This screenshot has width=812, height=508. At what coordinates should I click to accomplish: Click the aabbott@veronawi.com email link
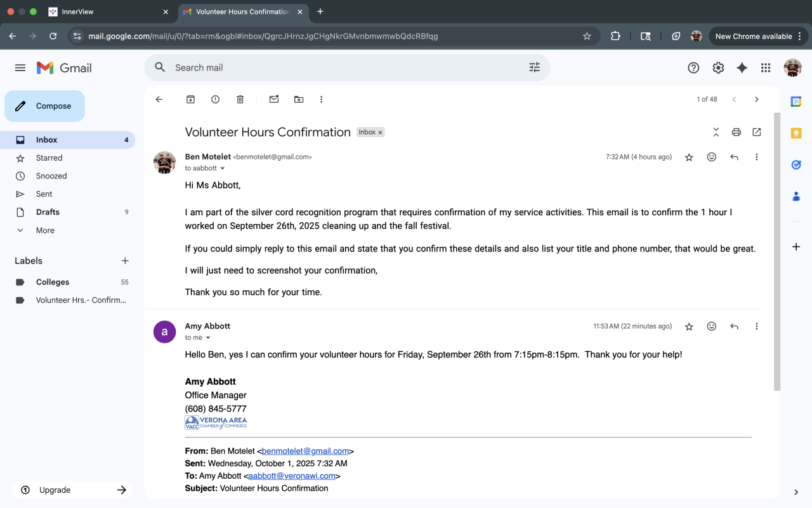pos(292,476)
